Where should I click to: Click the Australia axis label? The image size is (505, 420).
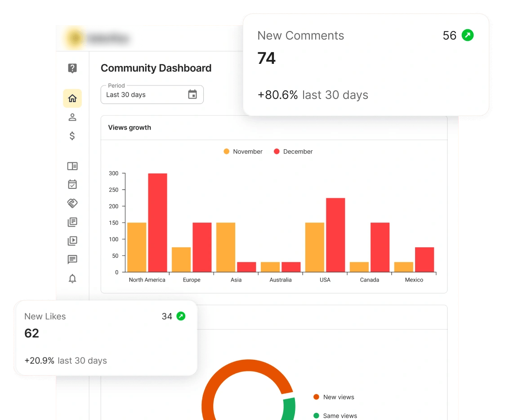[x=281, y=280]
